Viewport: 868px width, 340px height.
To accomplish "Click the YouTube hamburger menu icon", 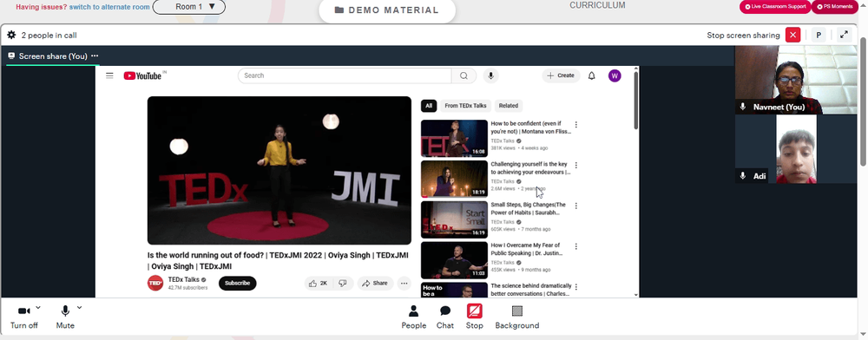I will coord(109,75).
